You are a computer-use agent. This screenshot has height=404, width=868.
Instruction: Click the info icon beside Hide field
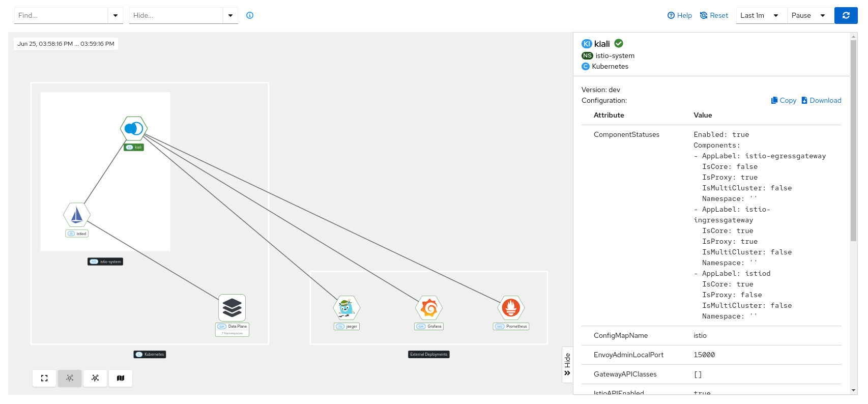pyautogui.click(x=250, y=15)
